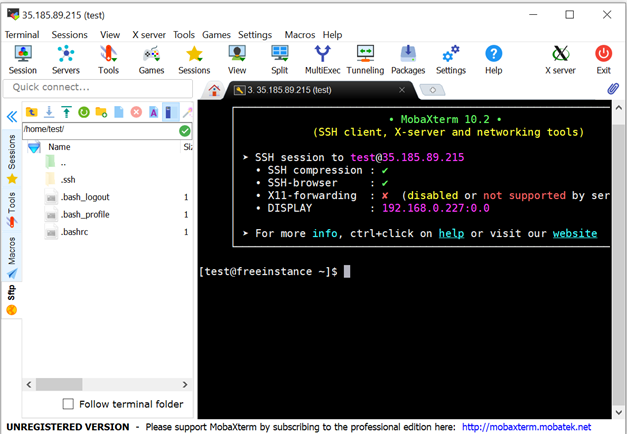Open the Settings gears toolbar icon

451,60
